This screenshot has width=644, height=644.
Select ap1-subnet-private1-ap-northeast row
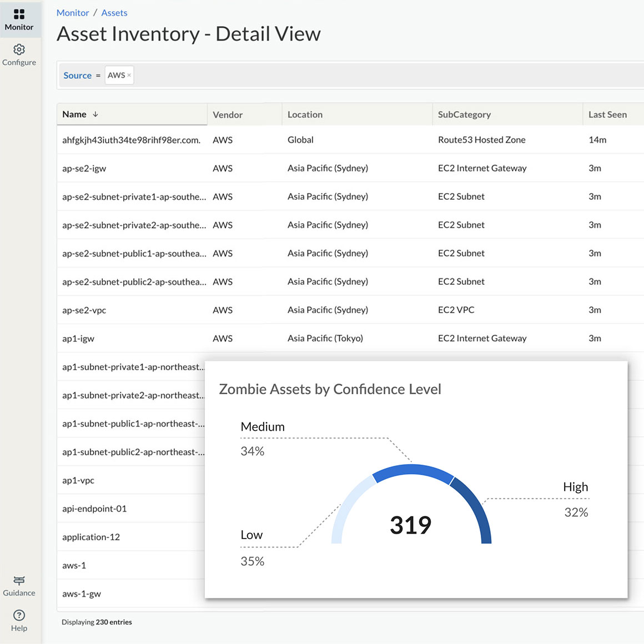130,367
